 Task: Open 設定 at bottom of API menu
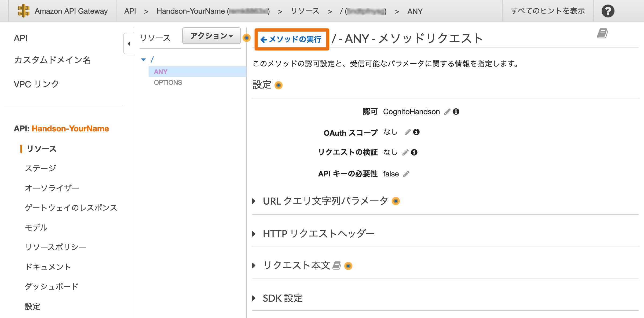coord(32,306)
